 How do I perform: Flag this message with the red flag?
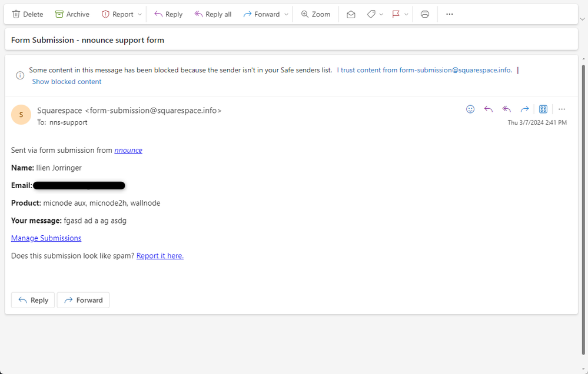tap(396, 14)
